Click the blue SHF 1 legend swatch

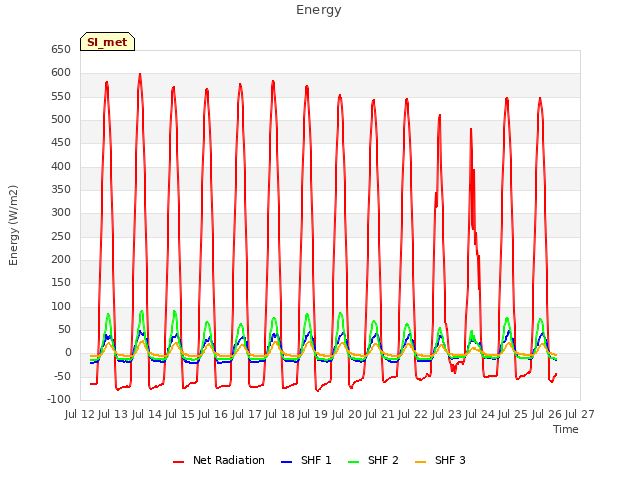(287, 462)
